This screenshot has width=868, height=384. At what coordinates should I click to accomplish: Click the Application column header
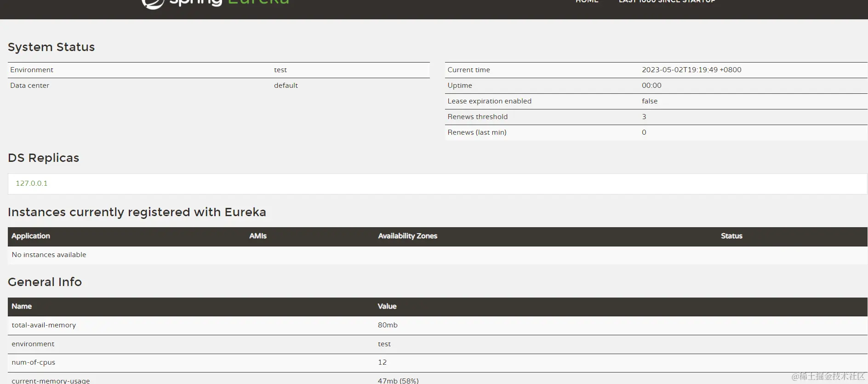31,236
